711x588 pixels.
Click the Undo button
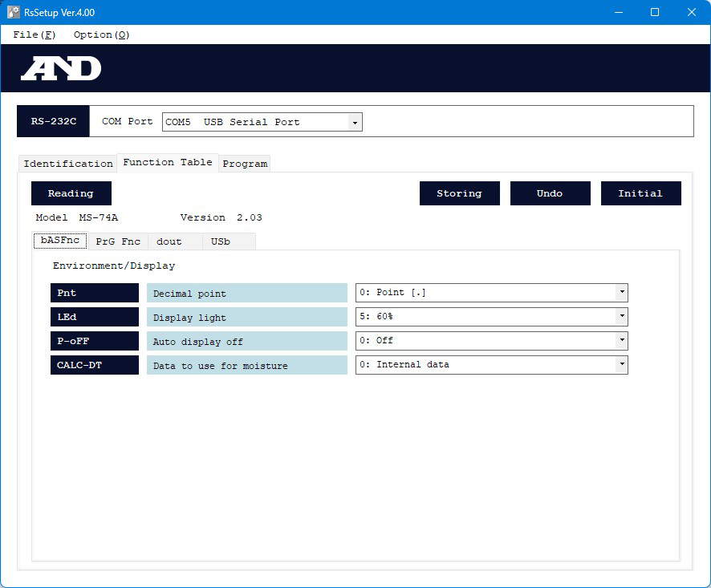pyautogui.click(x=550, y=193)
